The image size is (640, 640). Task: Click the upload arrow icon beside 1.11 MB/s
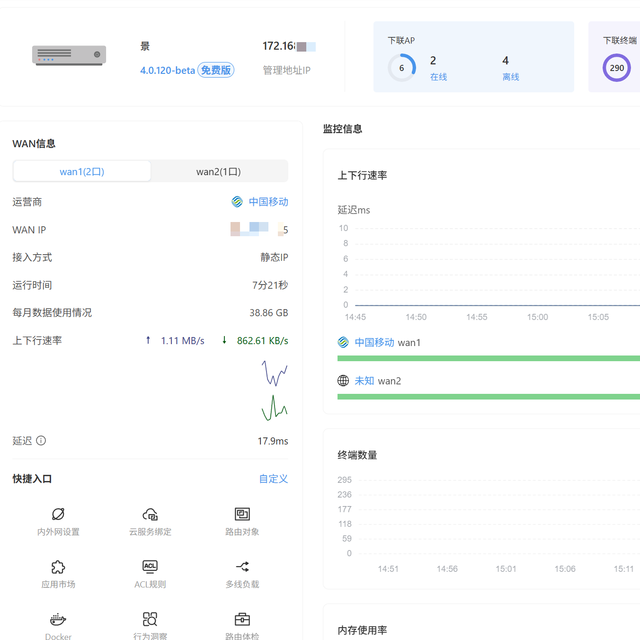148,340
